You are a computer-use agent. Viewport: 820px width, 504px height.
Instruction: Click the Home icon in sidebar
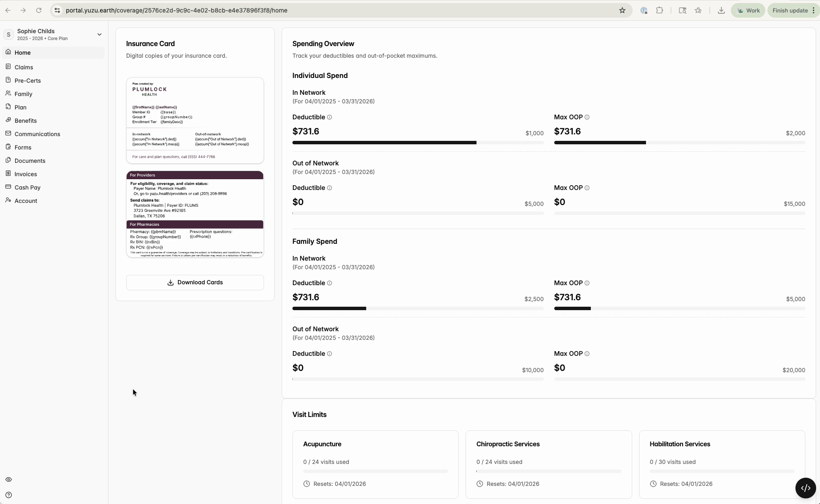pyautogui.click(x=8, y=52)
